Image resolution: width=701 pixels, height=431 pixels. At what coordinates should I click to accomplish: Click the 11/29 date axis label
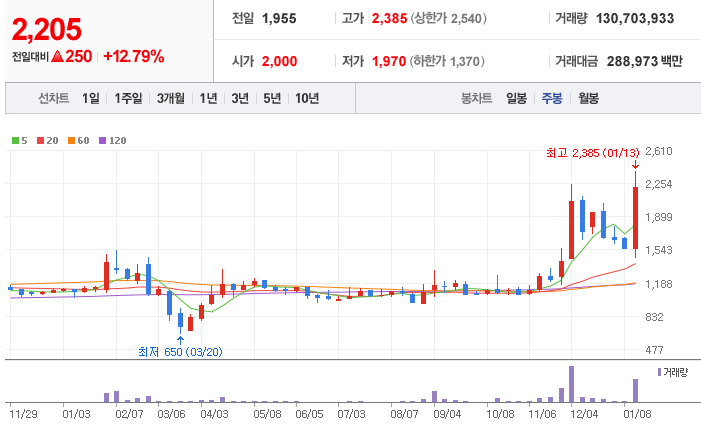point(23,414)
